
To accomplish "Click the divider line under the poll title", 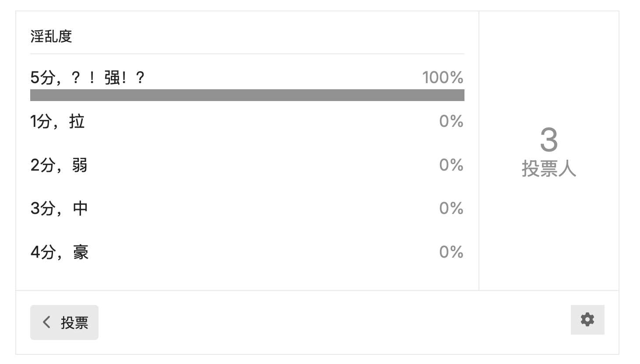I will [x=247, y=54].
